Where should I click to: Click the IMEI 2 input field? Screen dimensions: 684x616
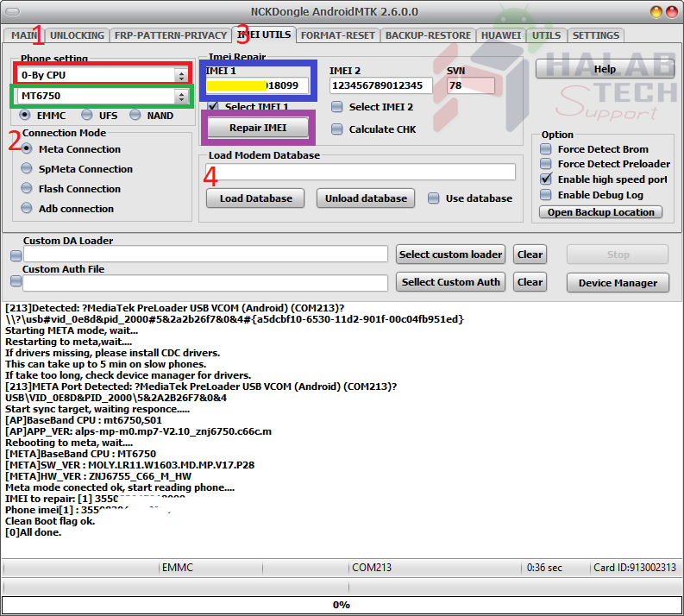tap(381, 85)
